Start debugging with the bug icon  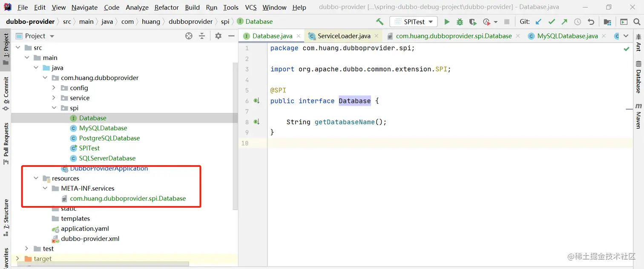[460, 22]
